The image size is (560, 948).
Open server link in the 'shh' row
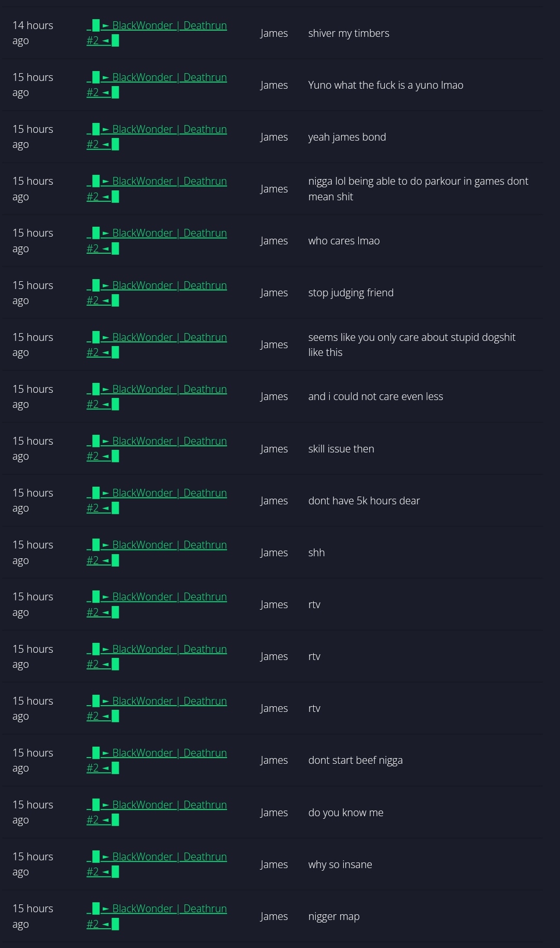pyautogui.click(x=157, y=552)
